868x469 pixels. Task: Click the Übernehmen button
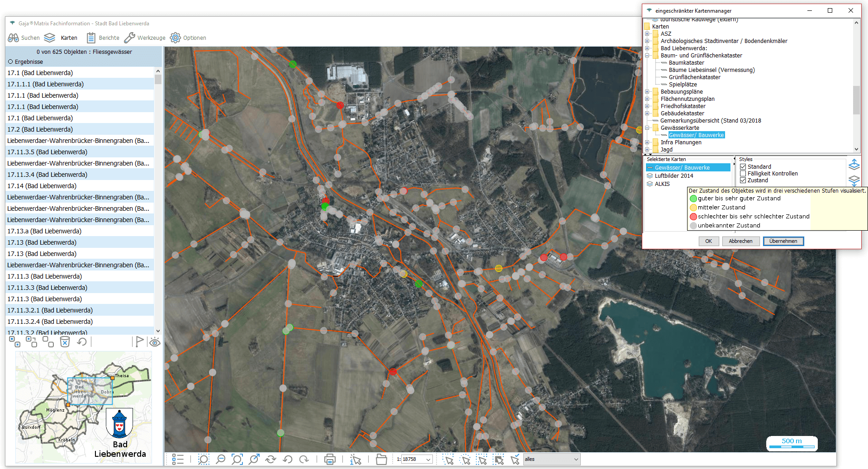pos(783,241)
